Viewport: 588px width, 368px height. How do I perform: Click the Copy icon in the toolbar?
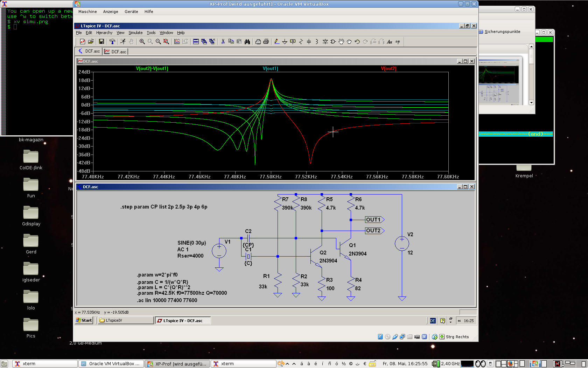pyautogui.click(x=231, y=42)
